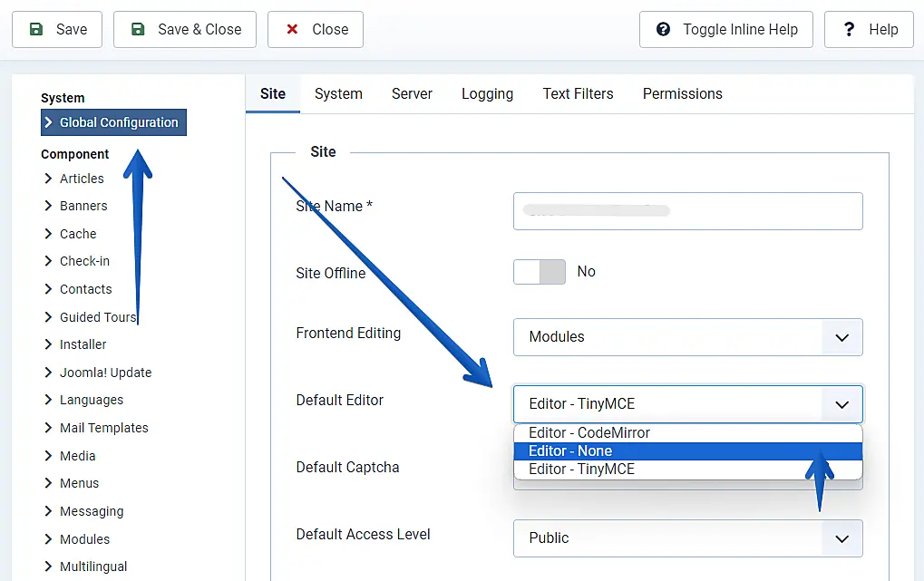
Task: Click the Help question mark icon
Action: 849,30
